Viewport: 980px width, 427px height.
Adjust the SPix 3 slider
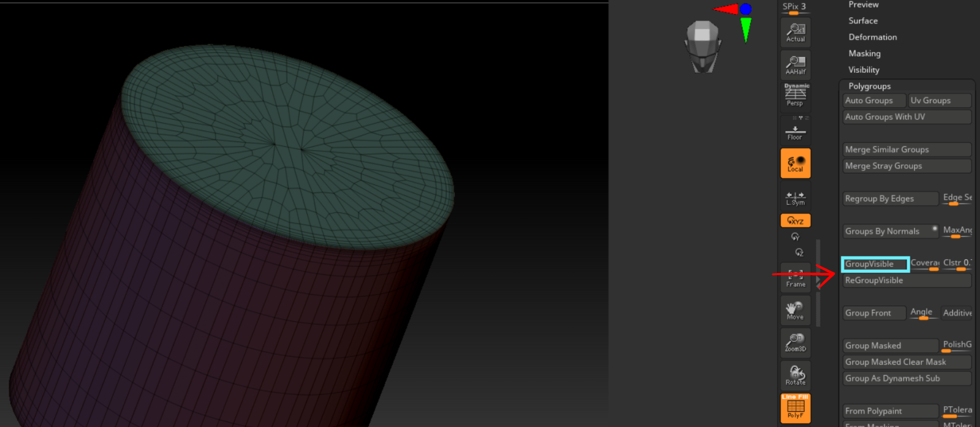[795, 8]
